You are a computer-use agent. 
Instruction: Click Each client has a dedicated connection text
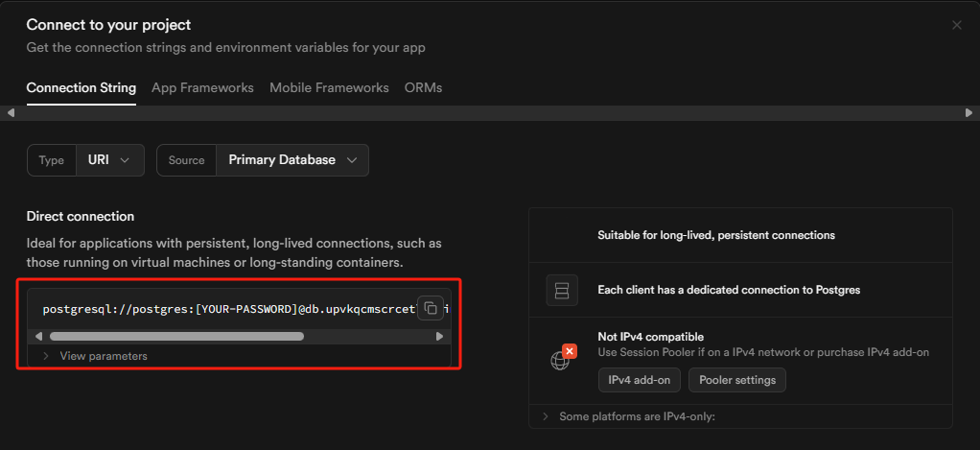[x=729, y=290]
